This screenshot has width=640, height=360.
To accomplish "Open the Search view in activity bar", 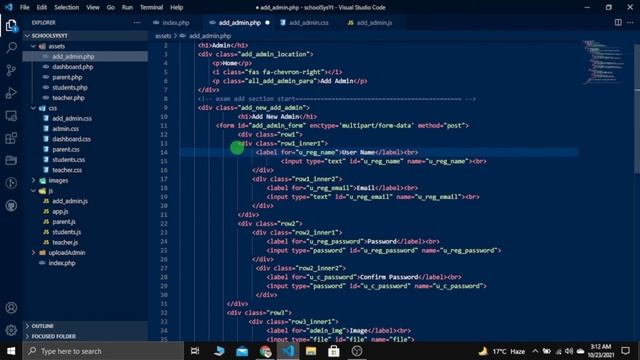I will coord(11,48).
